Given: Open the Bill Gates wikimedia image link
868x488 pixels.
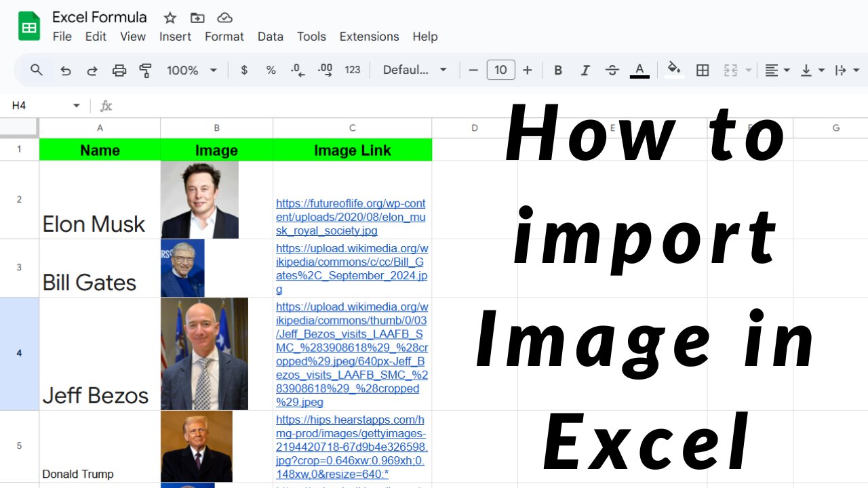Looking at the screenshot, I should 352,268.
